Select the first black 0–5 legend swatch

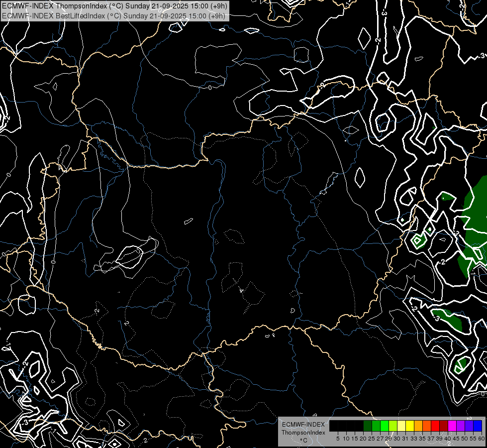point(333,426)
